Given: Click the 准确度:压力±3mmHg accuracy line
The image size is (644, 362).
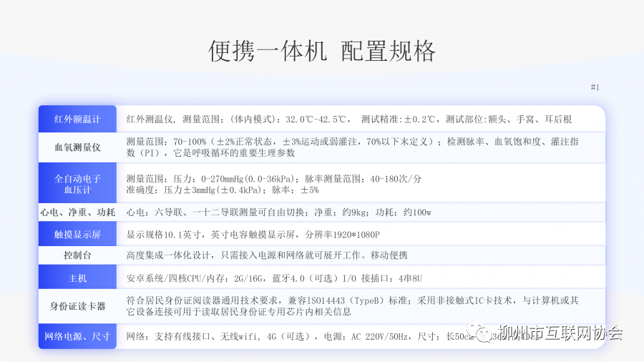Looking at the screenshot, I should coord(223,190).
